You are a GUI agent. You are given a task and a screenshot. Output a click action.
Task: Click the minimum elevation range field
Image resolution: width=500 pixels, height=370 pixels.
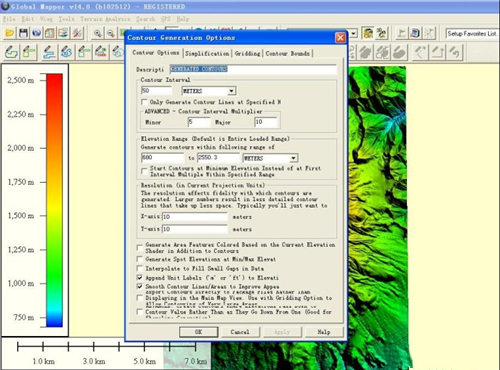[162, 158]
